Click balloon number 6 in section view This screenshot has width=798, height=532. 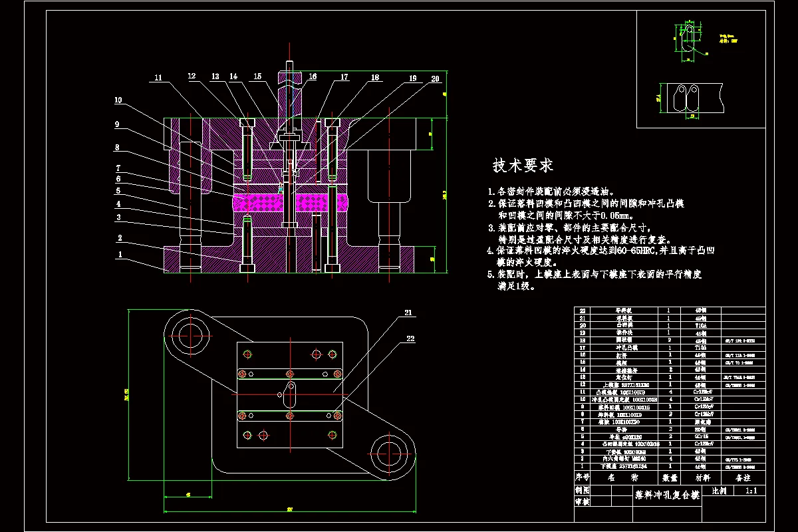pyautogui.click(x=118, y=178)
